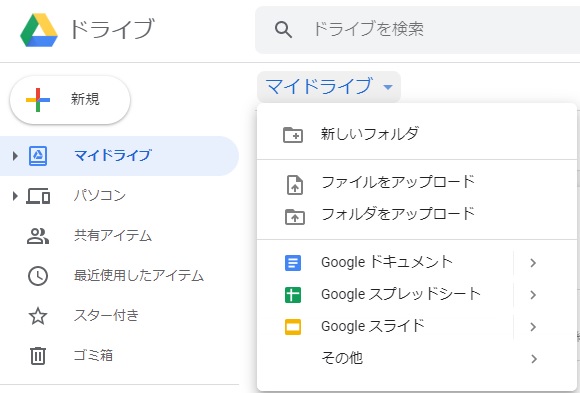Choose ファイルをアップロード menu entry
580x393 pixels.
click(x=417, y=184)
